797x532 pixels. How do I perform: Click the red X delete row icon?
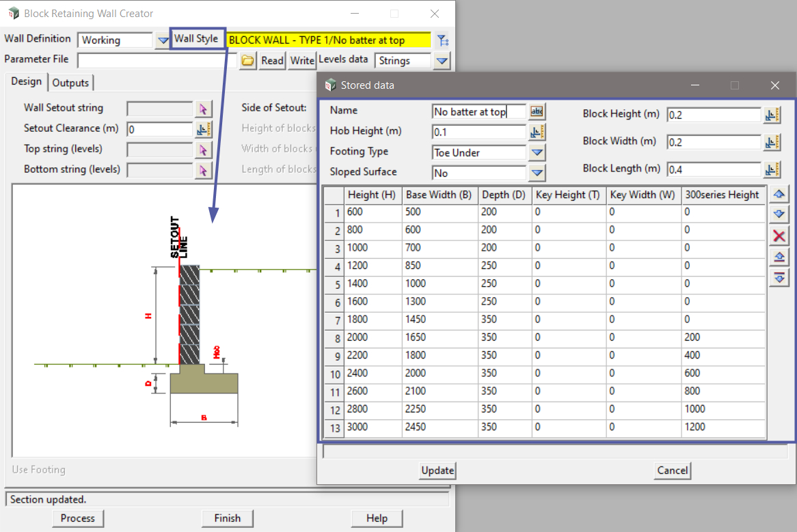pos(779,236)
